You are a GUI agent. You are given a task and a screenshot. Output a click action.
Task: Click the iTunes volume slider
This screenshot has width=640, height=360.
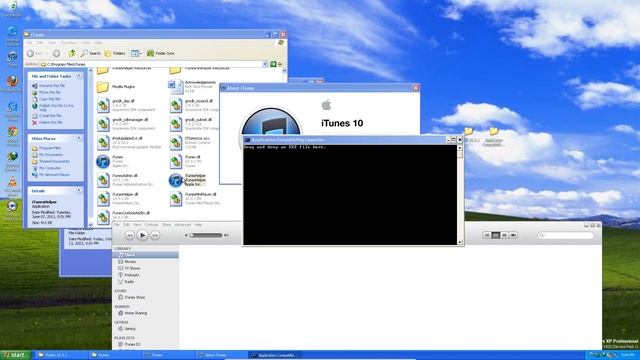pos(207,235)
